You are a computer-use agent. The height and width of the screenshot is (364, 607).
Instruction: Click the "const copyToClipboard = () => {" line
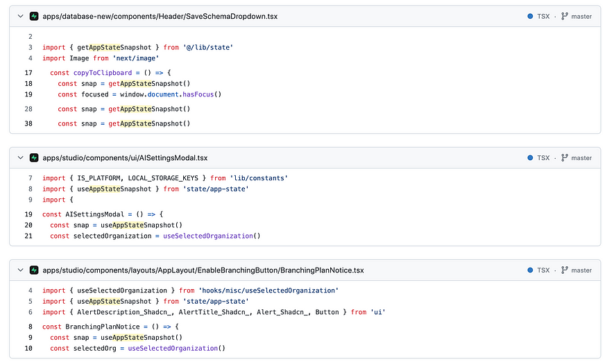coord(110,73)
